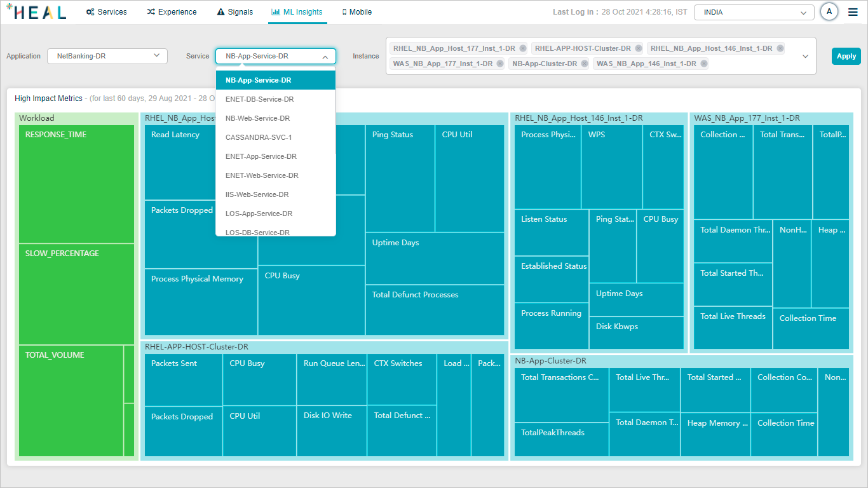Screen dimensions: 868x488
Task: Remove NB-App-Cluster-DR instance tag
Action: click(585, 64)
